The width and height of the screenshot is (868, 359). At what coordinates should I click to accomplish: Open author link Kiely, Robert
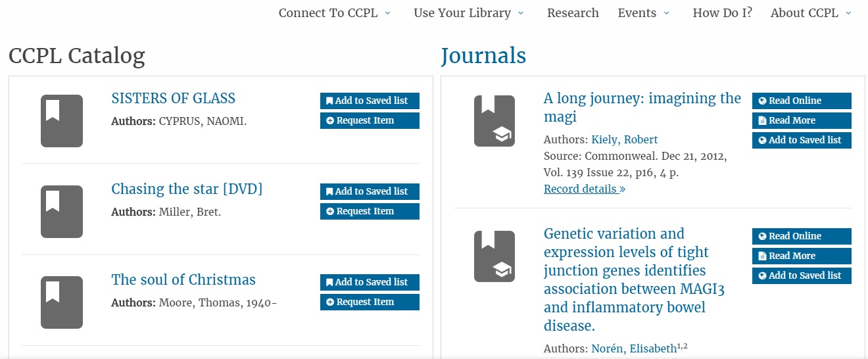pyautogui.click(x=624, y=139)
